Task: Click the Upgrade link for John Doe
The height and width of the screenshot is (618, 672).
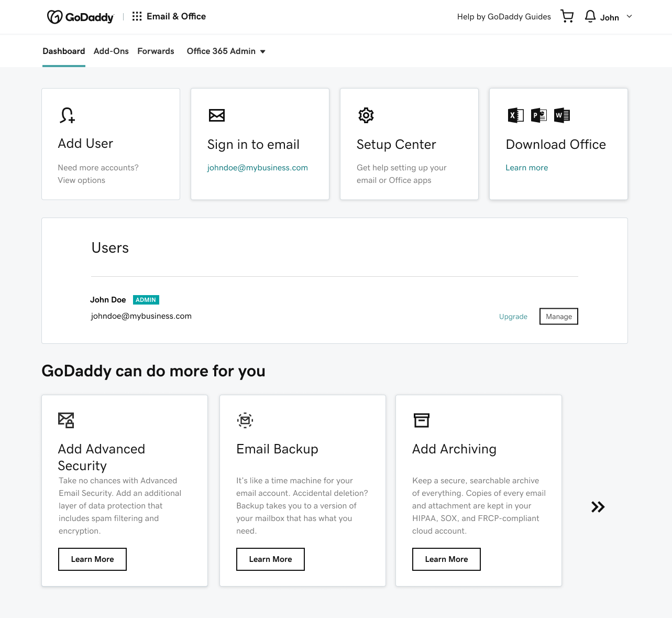Action: (x=513, y=317)
